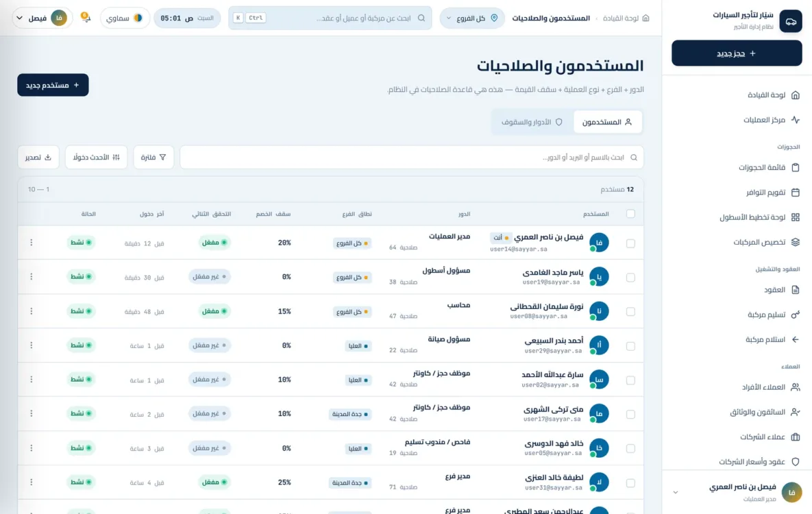
Task: Sort by the آخر دخول column header
Action: click(x=151, y=213)
